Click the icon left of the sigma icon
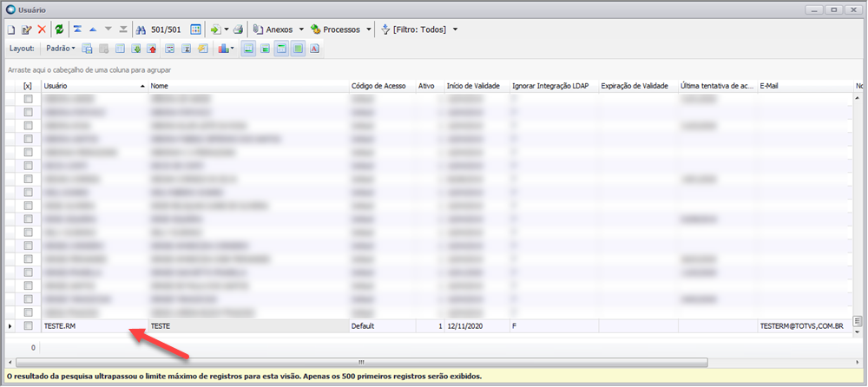Image resolution: width=868 pixels, height=387 pixels. [x=170, y=49]
